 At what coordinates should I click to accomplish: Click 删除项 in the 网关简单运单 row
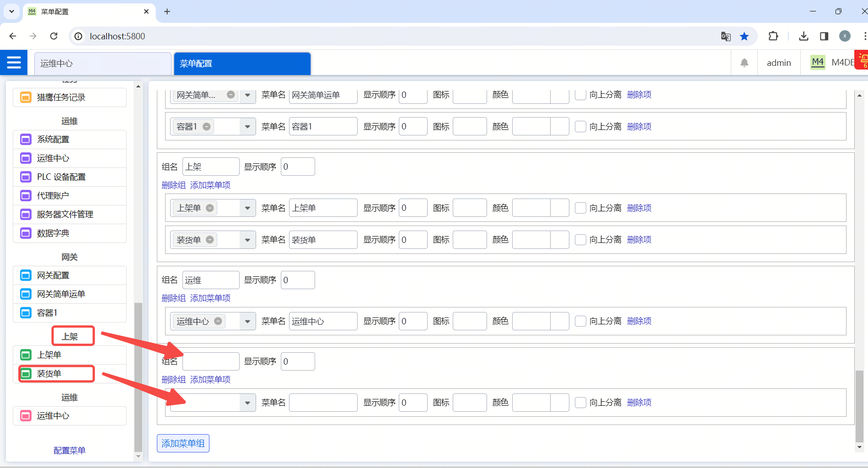639,95
